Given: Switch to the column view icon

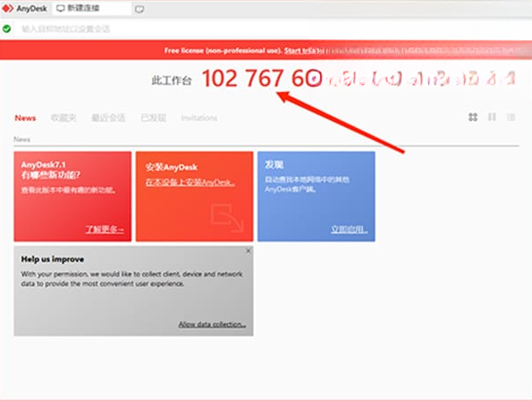Looking at the screenshot, I should 492,117.
